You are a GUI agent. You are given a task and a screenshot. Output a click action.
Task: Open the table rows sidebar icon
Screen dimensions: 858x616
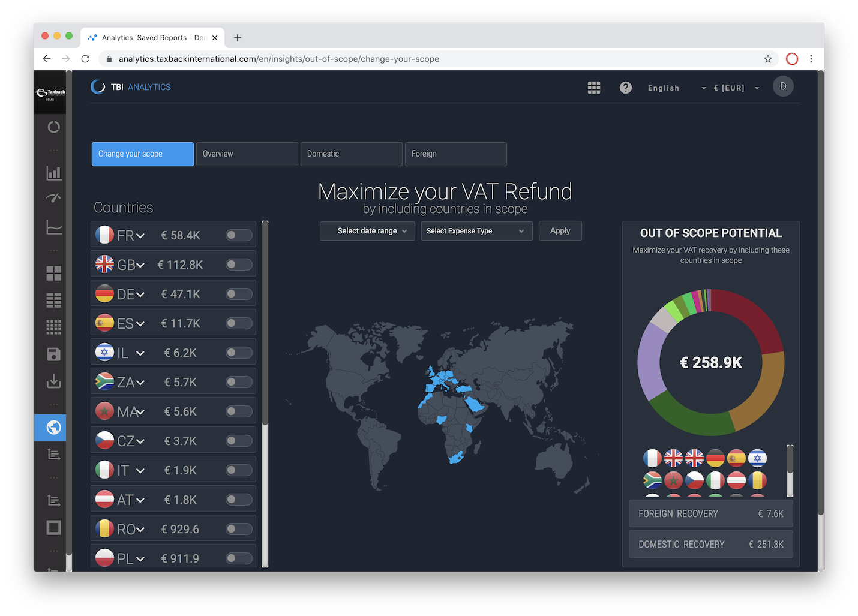54,300
